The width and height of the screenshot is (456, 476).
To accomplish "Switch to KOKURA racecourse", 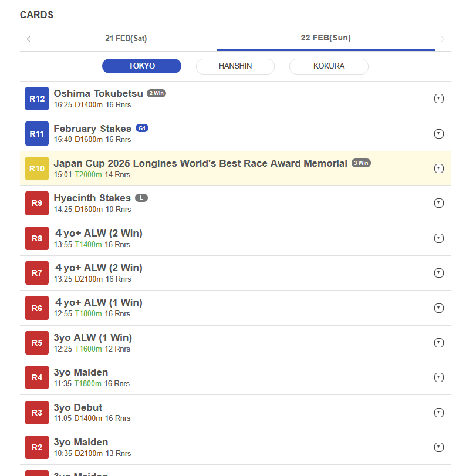I will pos(329,66).
